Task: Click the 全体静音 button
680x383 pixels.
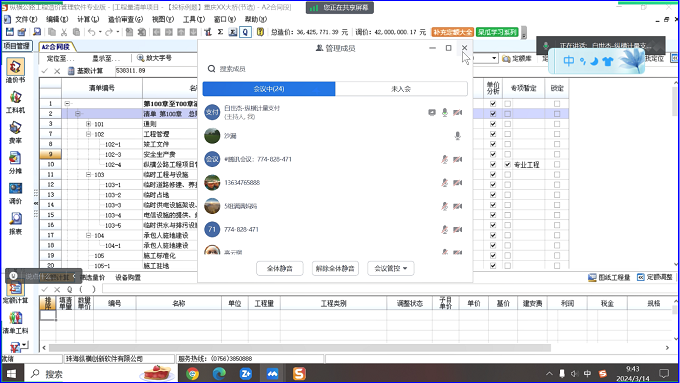Action: pyautogui.click(x=280, y=268)
